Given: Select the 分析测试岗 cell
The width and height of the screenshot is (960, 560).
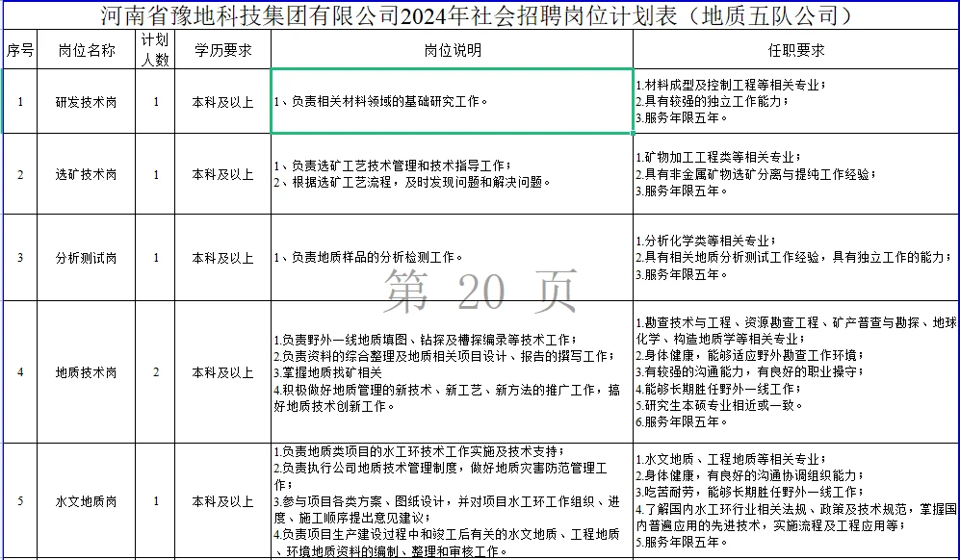Looking at the screenshot, I should coord(87,258).
